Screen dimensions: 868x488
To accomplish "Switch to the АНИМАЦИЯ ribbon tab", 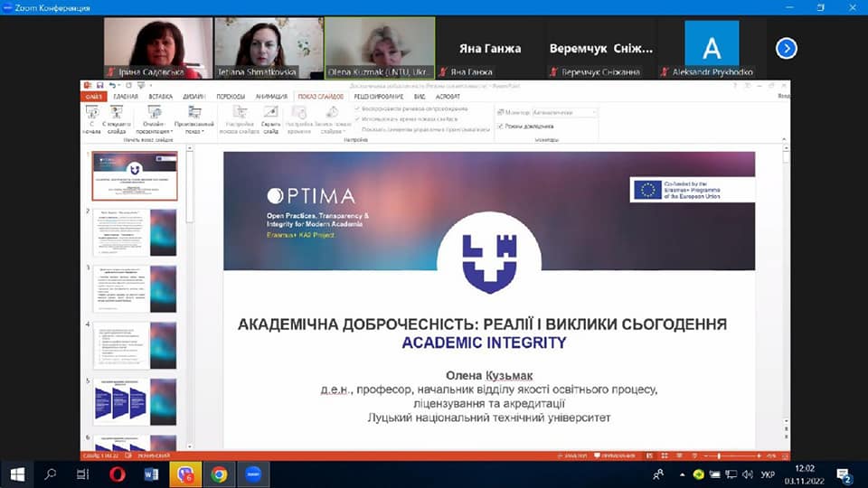I will coord(271,97).
